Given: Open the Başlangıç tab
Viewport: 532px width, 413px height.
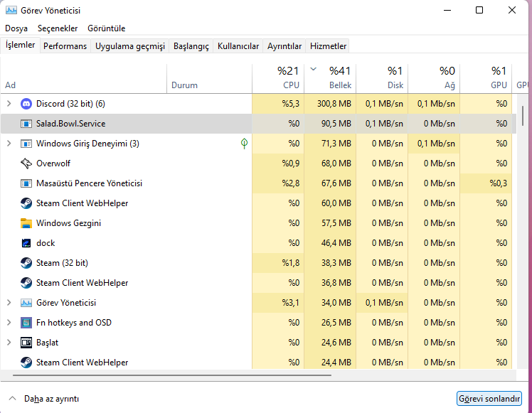Looking at the screenshot, I should pos(192,46).
